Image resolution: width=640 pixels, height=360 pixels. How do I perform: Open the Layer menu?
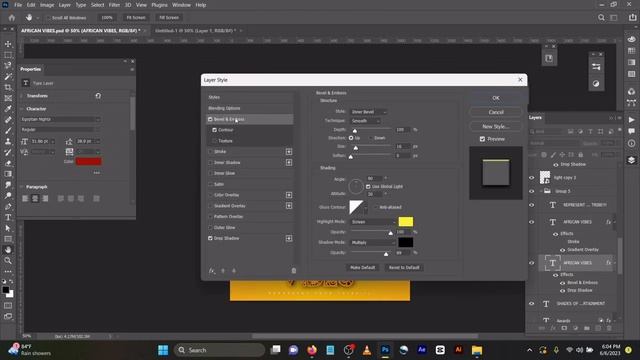tap(64, 5)
